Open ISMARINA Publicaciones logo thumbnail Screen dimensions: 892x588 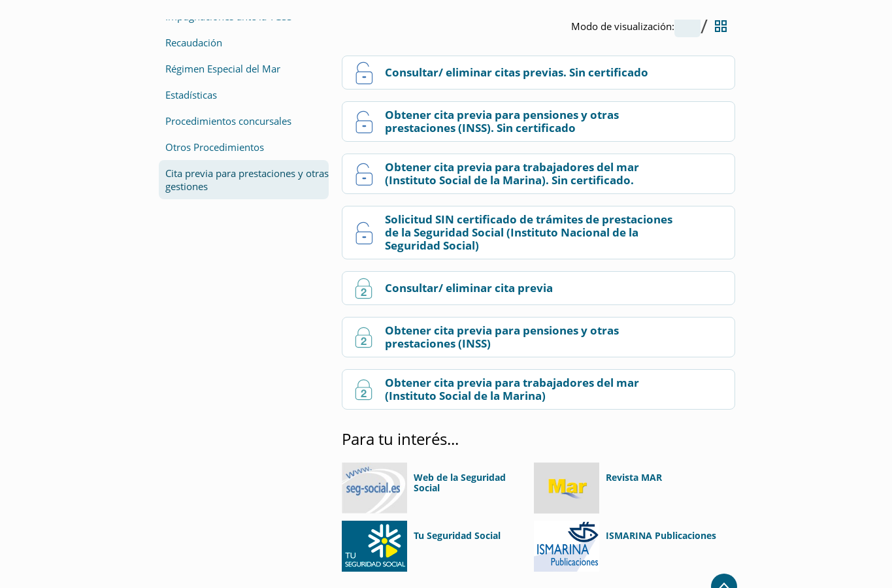tap(567, 546)
